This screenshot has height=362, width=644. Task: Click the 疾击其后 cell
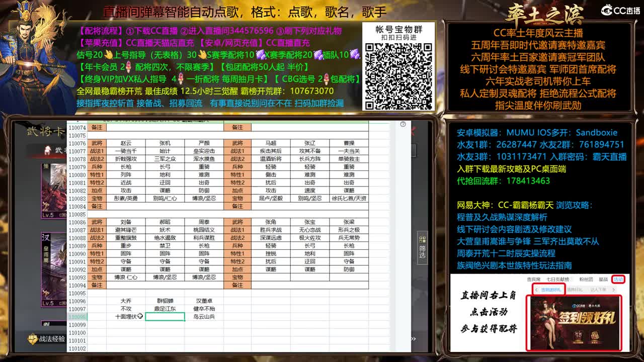point(271,151)
